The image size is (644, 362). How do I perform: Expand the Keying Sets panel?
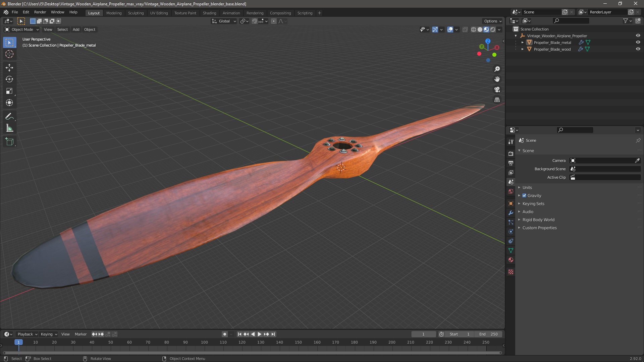pos(533,203)
